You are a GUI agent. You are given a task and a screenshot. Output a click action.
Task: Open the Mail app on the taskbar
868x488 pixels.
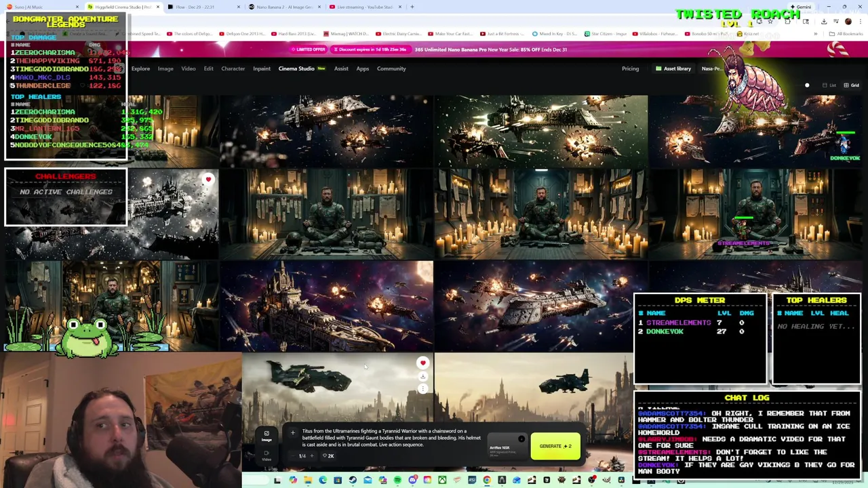click(367, 481)
